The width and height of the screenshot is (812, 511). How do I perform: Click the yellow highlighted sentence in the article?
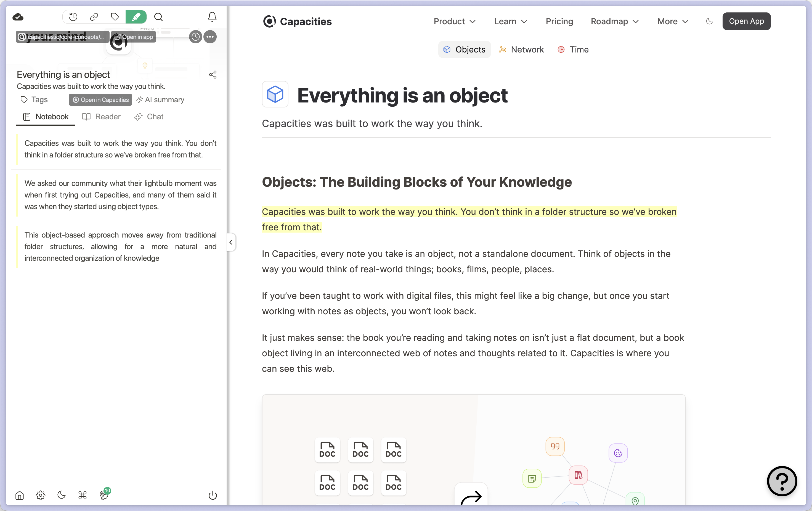(469, 212)
